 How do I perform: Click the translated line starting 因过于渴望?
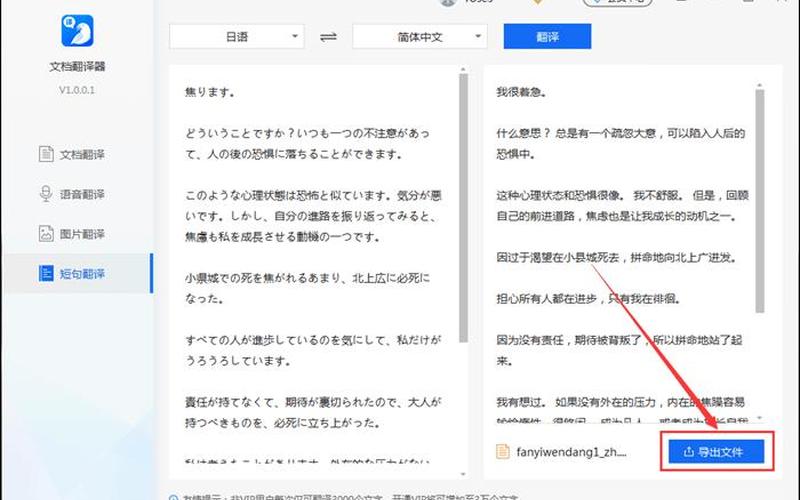(x=617, y=258)
